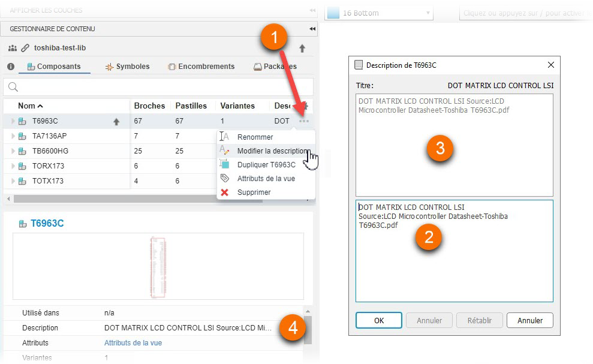The image size is (593, 364).
Task: Click the details pane vertical scrollbar
Action: tap(308, 330)
